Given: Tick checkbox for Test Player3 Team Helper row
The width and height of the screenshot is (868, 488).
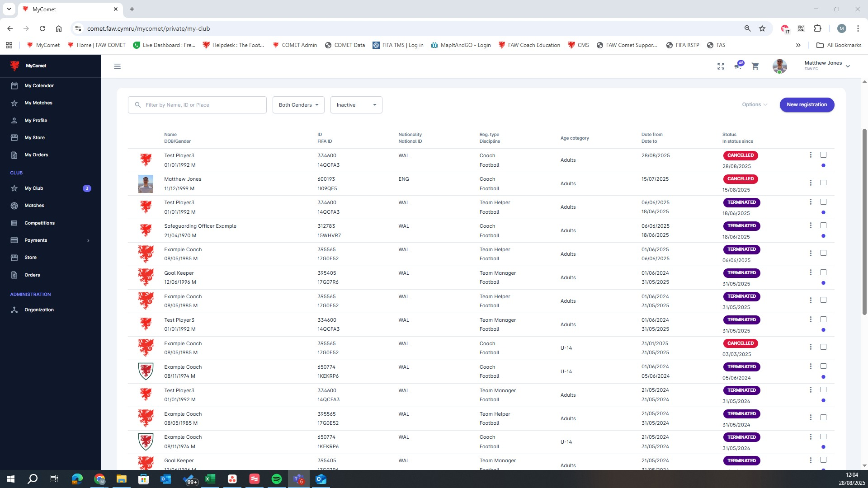Looking at the screenshot, I should click(x=823, y=202).
